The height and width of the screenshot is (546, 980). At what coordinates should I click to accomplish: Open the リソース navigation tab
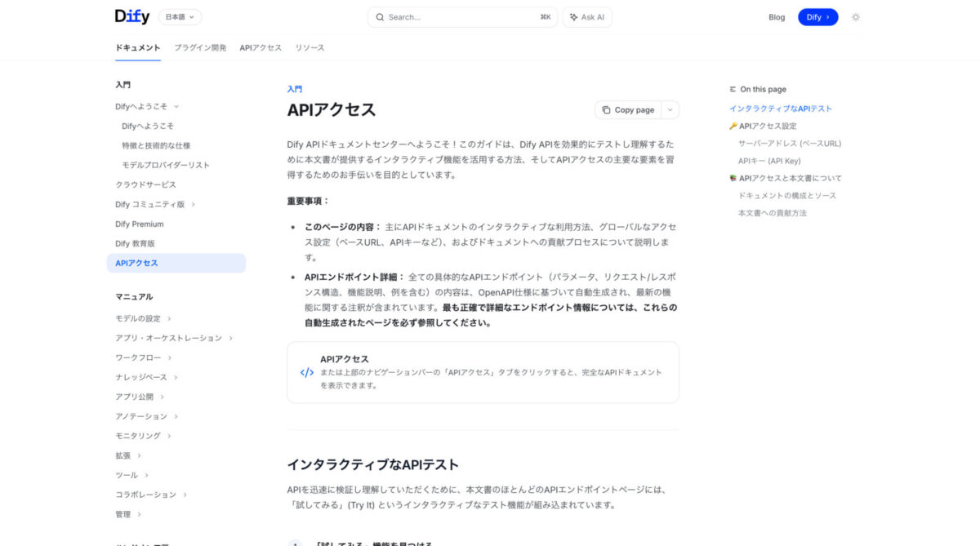coord(310,47)
